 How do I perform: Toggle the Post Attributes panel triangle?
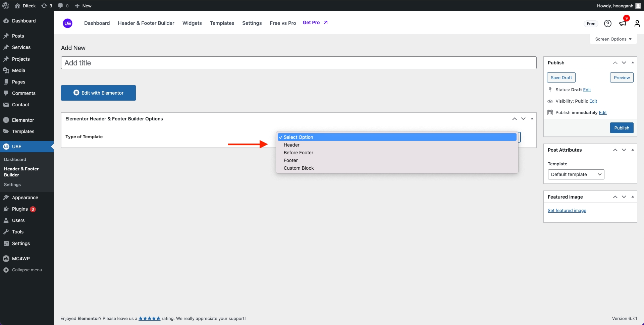point(633,150)
